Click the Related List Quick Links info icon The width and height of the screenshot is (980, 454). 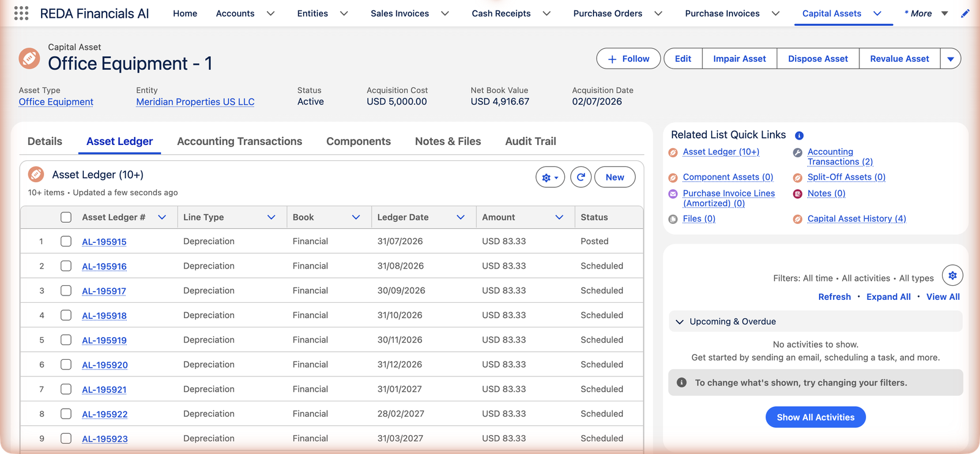[799, 136]
